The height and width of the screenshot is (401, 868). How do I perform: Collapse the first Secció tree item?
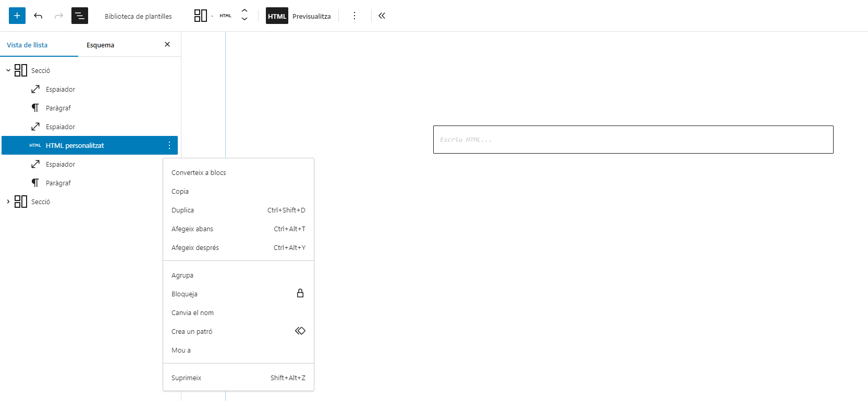(x=8, y=70)
